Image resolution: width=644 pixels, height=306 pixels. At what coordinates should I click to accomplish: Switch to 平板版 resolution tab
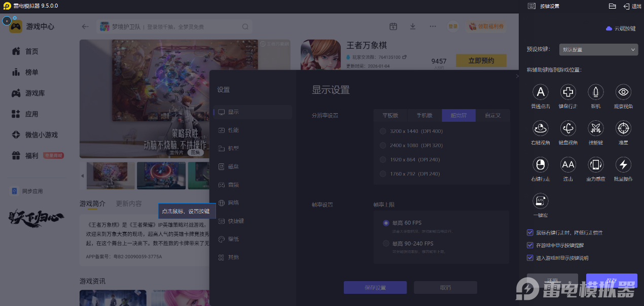pos(390,115)
